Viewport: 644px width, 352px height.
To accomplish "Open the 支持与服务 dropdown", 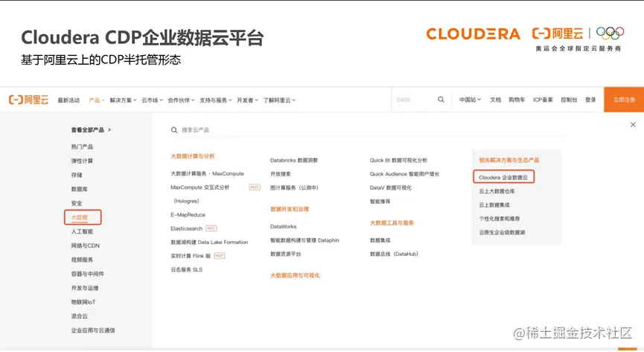I will click(216, 100).
